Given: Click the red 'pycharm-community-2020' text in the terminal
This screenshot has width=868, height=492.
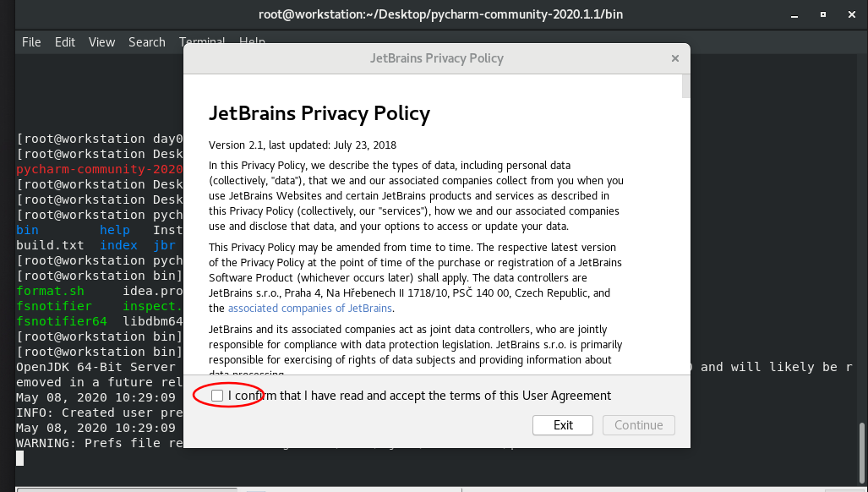Looking at the screenshot, I should pos(100,169).
